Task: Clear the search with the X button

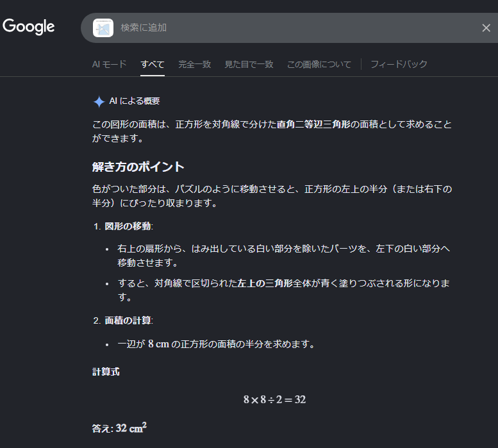Action: (x=486, y=28)
